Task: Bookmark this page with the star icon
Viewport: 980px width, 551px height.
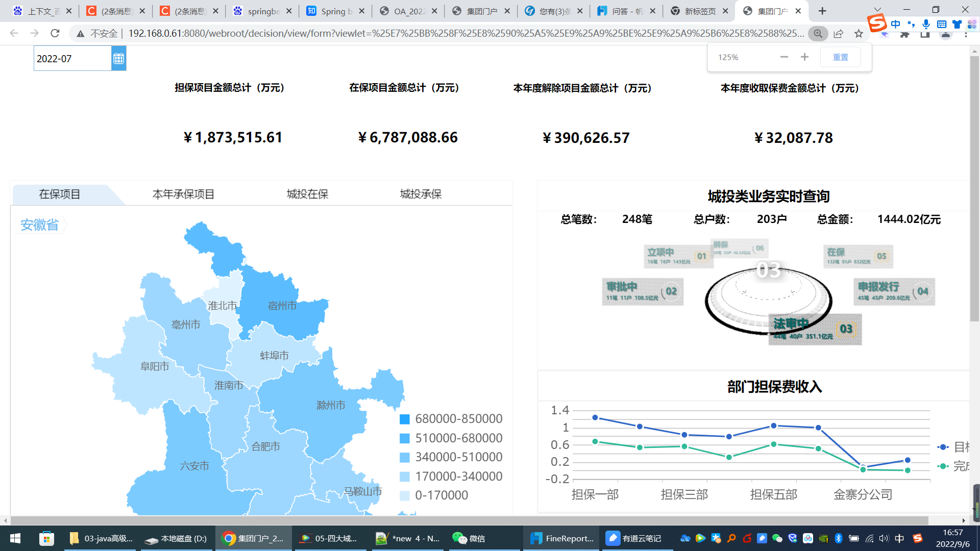Action: click(x=859, y=33)
